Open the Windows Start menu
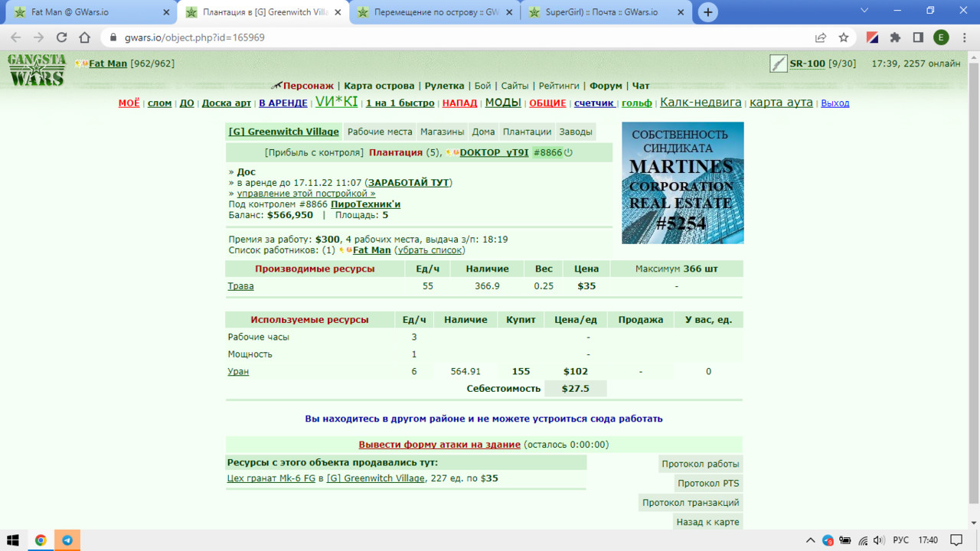Viewport: 980px width, 551px height. (x=13, y=540)
